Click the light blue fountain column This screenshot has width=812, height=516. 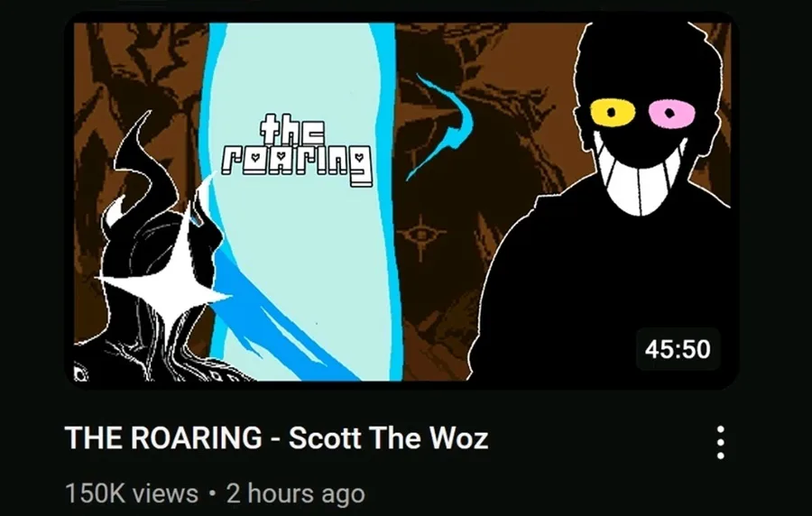pos(303,202)
